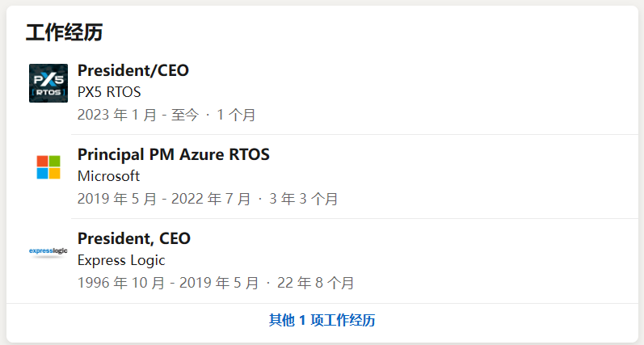Open the President/CEO job title
This screenshot has height=345, width=644.
tap(133, 70)
